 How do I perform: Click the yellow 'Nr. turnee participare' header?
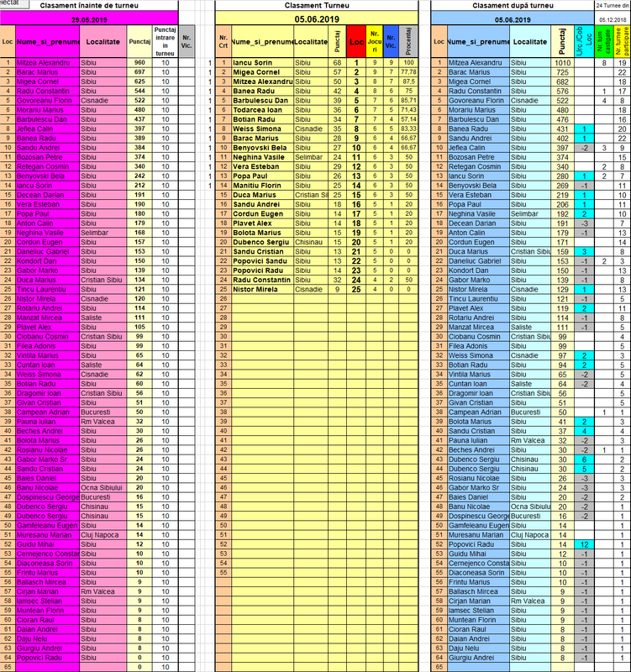tap(622, 41)
